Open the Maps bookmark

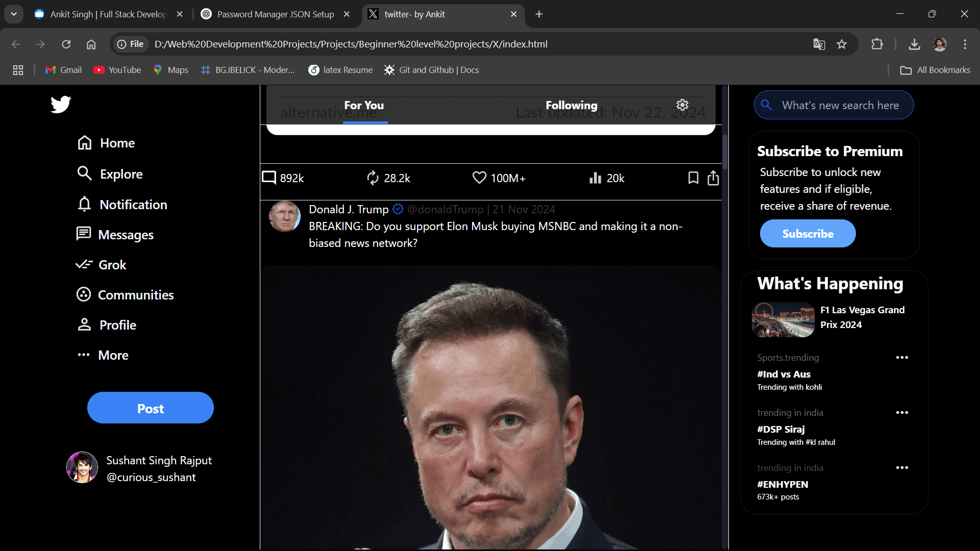170,70
